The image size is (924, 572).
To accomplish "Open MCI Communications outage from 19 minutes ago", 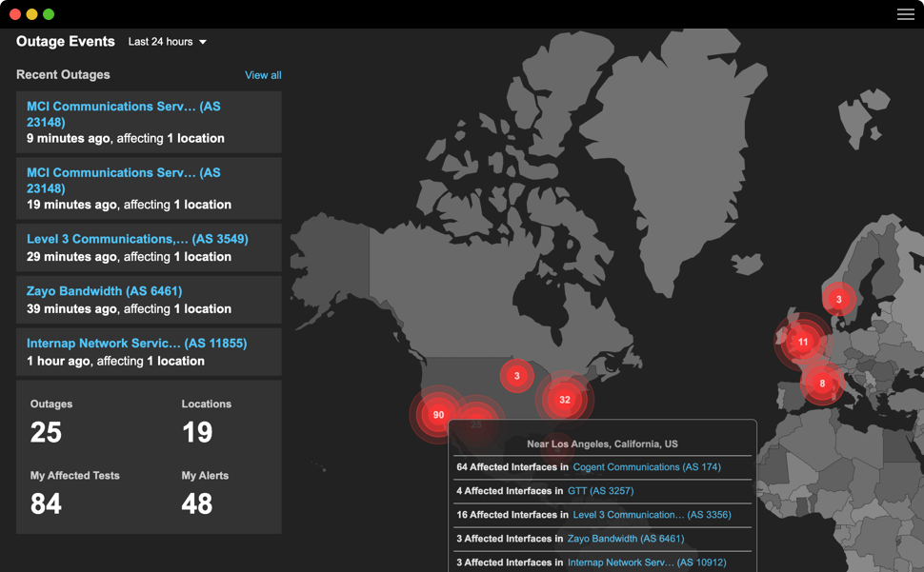I will 123,181.
